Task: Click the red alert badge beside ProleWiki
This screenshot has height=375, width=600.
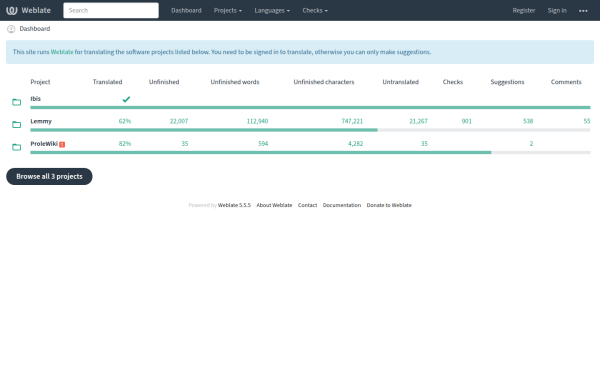Action: (62, 144)
